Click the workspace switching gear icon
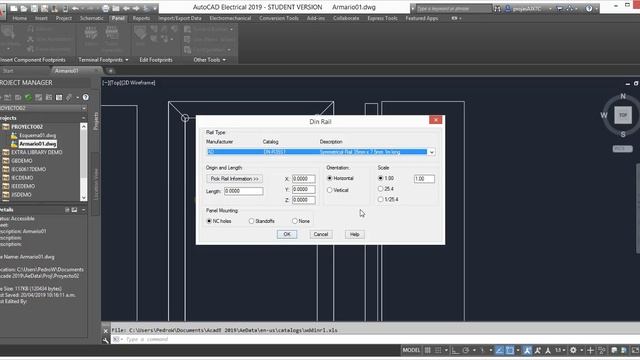The height and width of the screenshot is (360, 640). [573, 350]
